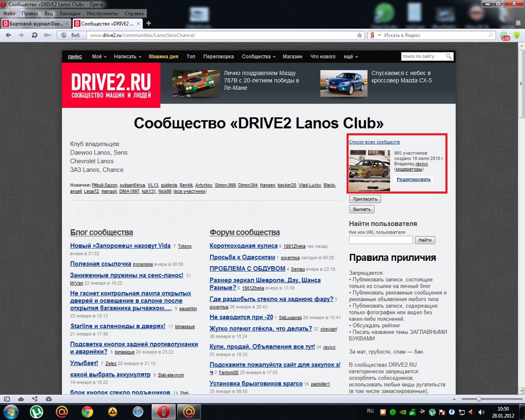This screenshot has width=525, height=420.
Task: Click the Opera Turbo icon in status bar
Action: tap(49, 399)
